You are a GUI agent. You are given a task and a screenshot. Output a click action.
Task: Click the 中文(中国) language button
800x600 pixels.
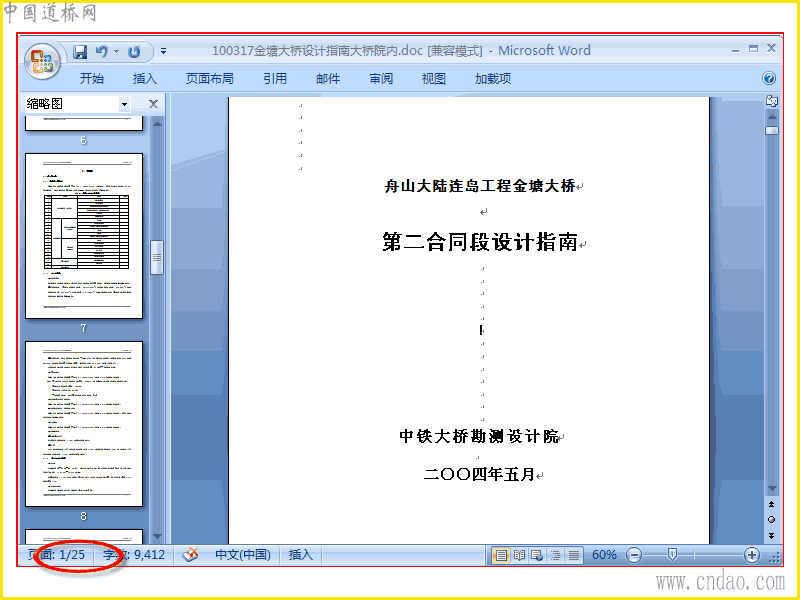pos(243,555)
